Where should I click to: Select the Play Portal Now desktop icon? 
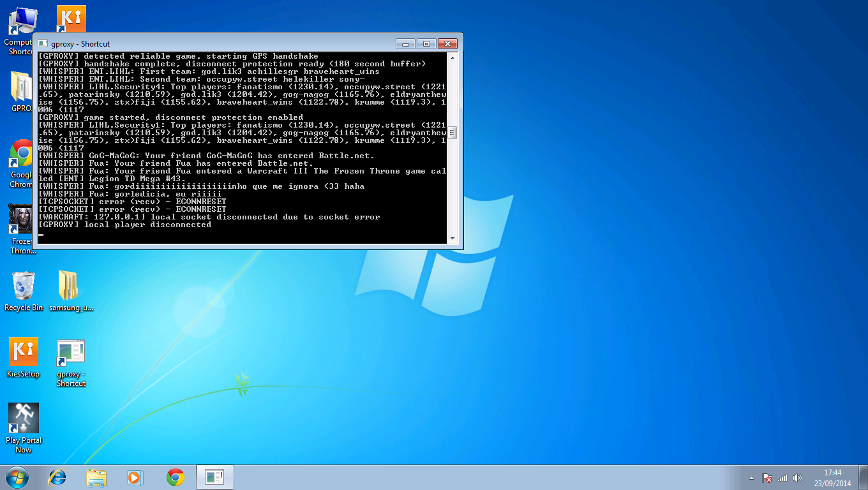point(24,427)
